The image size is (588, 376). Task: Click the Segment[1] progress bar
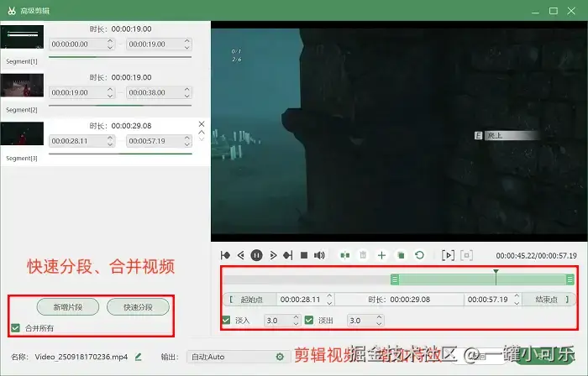[x=120, y=57]
